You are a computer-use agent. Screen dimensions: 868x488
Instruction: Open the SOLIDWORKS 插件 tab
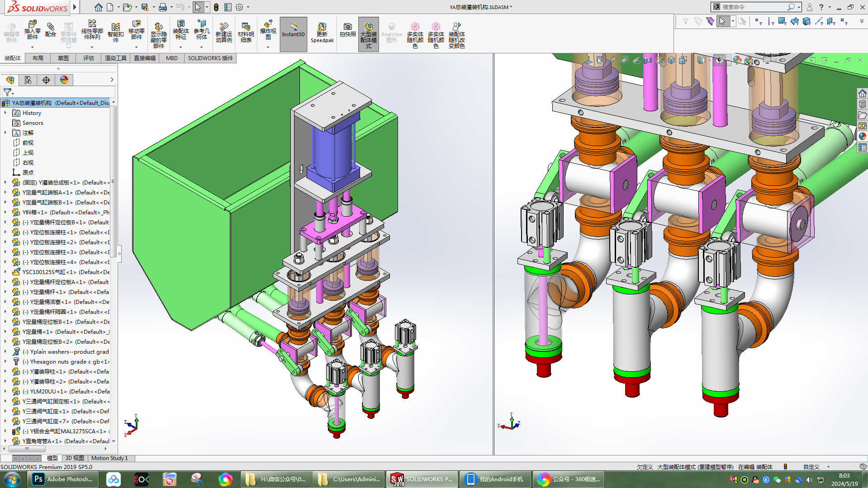point(210,58)
